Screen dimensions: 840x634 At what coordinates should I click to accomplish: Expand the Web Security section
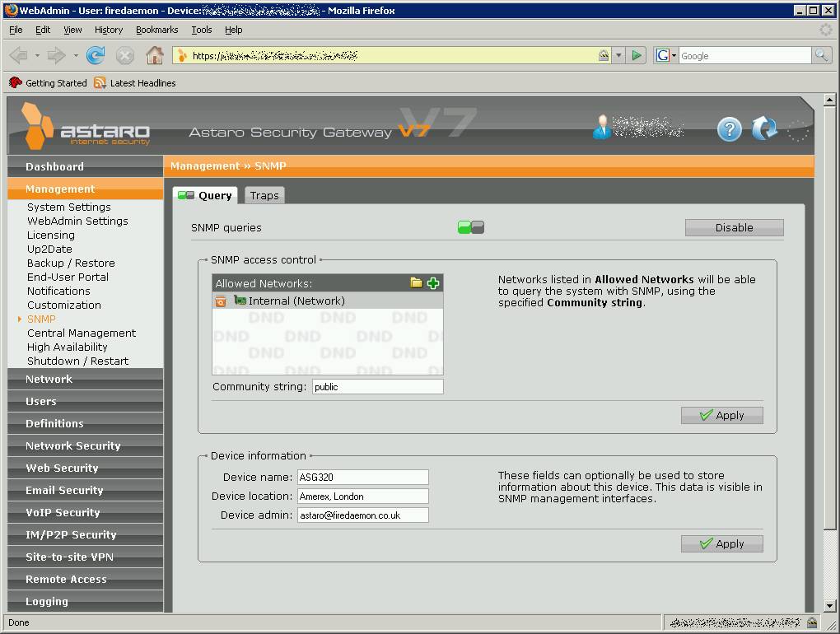[x=86, y=468]
